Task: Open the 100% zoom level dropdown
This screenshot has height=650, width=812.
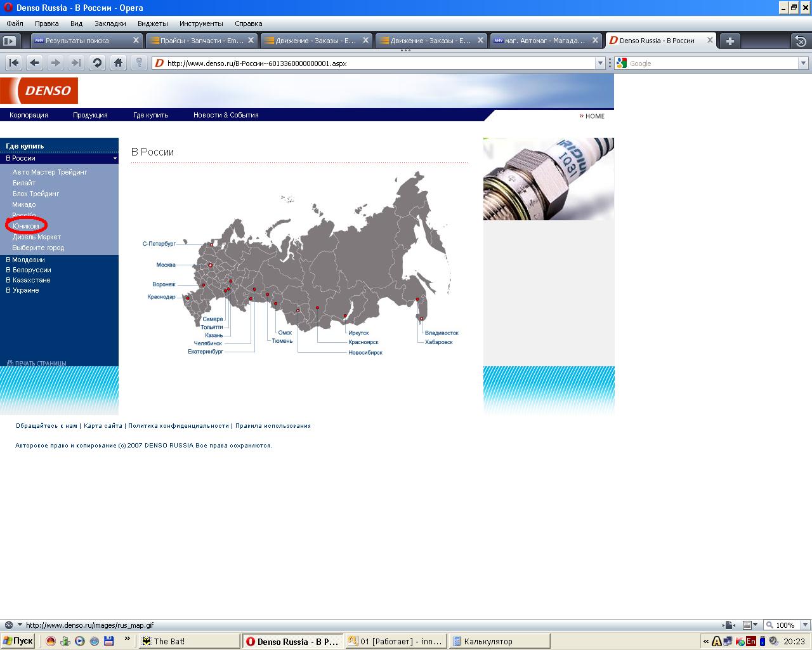Action: click(806, 625)
